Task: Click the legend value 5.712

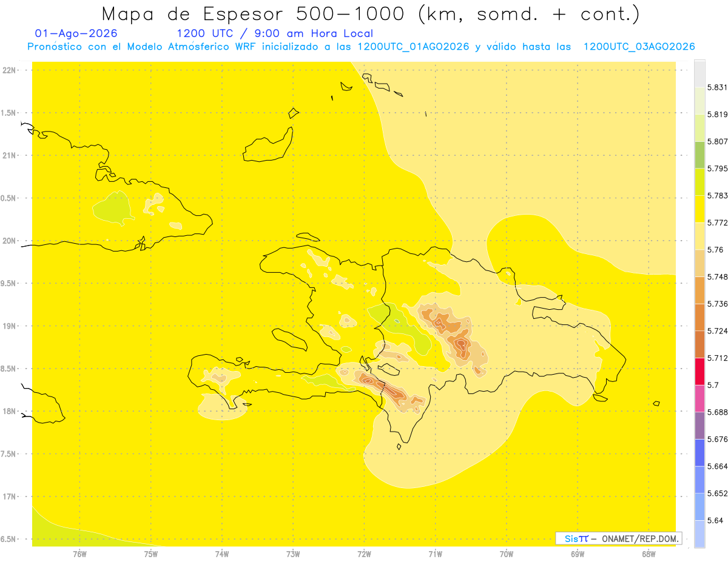Action: 718,358
